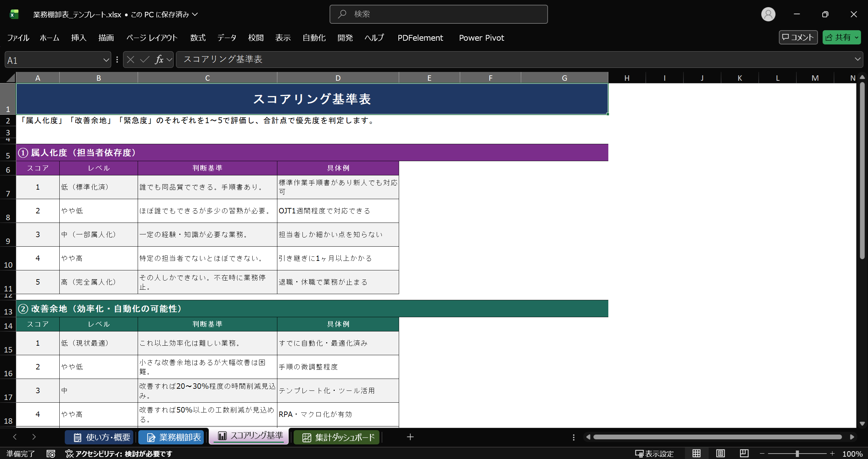Image resolution: width=868 pixels, height=459 pixels.
Task: Open the Share button dropdown arrow
Action: (x=857, y=38)
